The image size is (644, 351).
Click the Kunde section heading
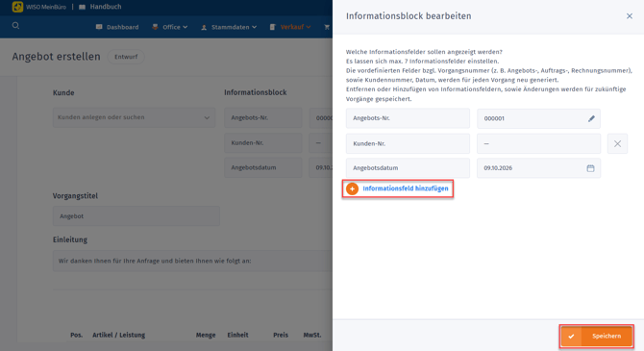point(63,93)
